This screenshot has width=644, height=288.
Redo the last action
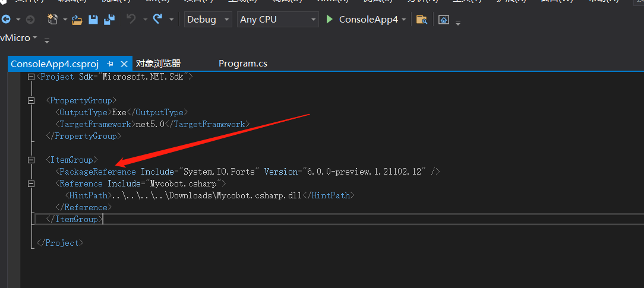[x=157, y=19]
